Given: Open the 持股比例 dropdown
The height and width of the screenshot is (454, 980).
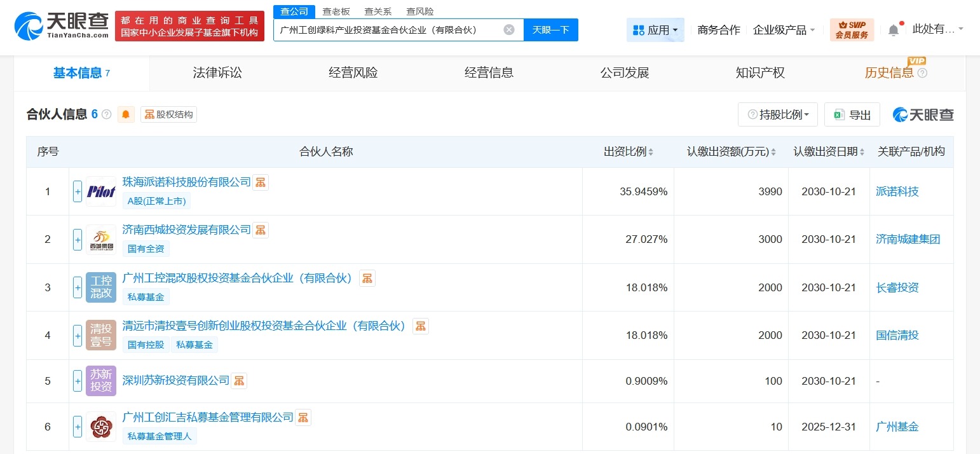Looking at the screenshot, I should click(x=777, y=114).
